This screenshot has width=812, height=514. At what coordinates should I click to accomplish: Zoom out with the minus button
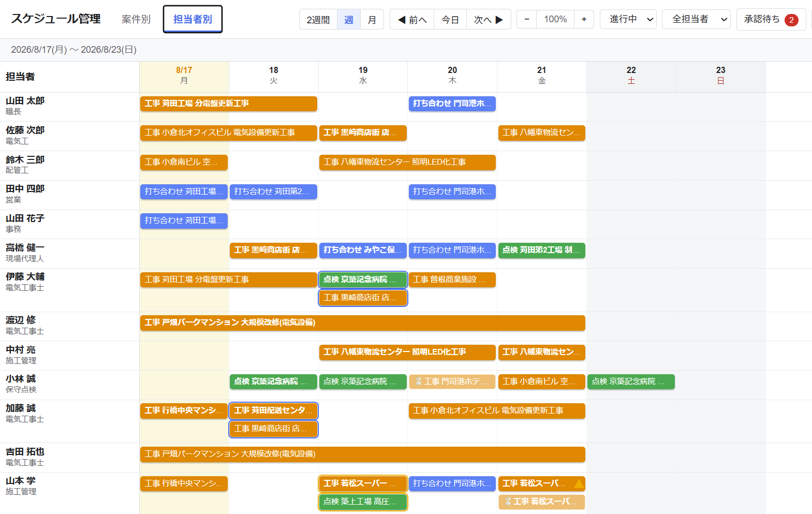[x=527, y=19]
